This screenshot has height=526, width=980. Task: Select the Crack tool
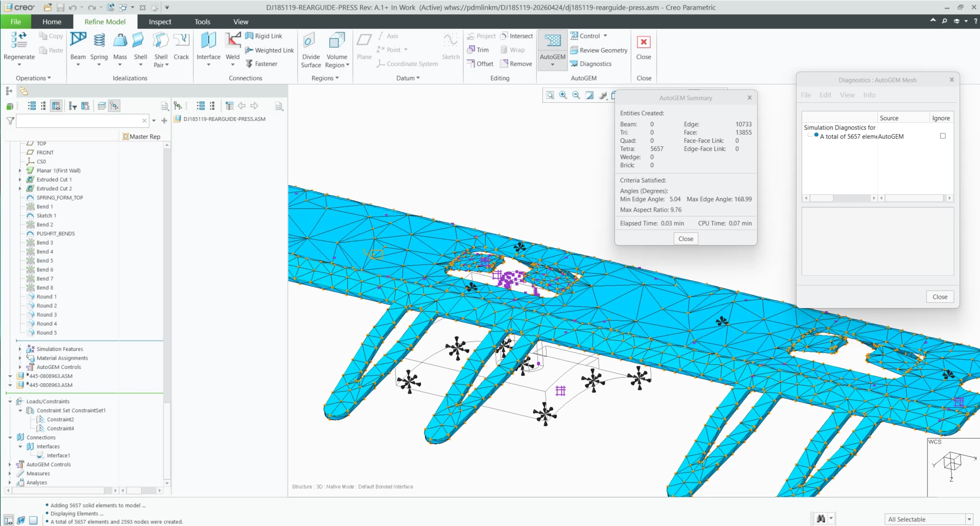pyautogui.click(x=181, y=47)
